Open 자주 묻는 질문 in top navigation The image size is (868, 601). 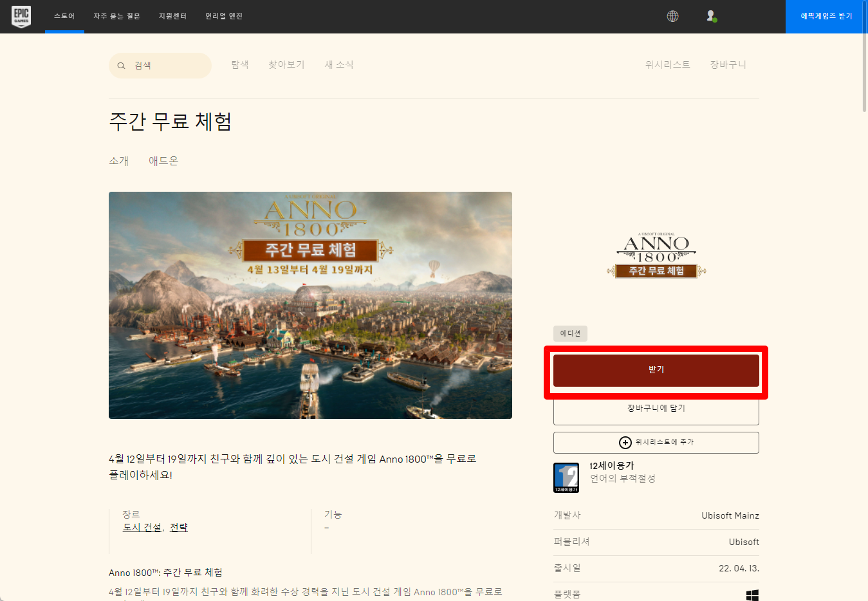tap(116, 16)
